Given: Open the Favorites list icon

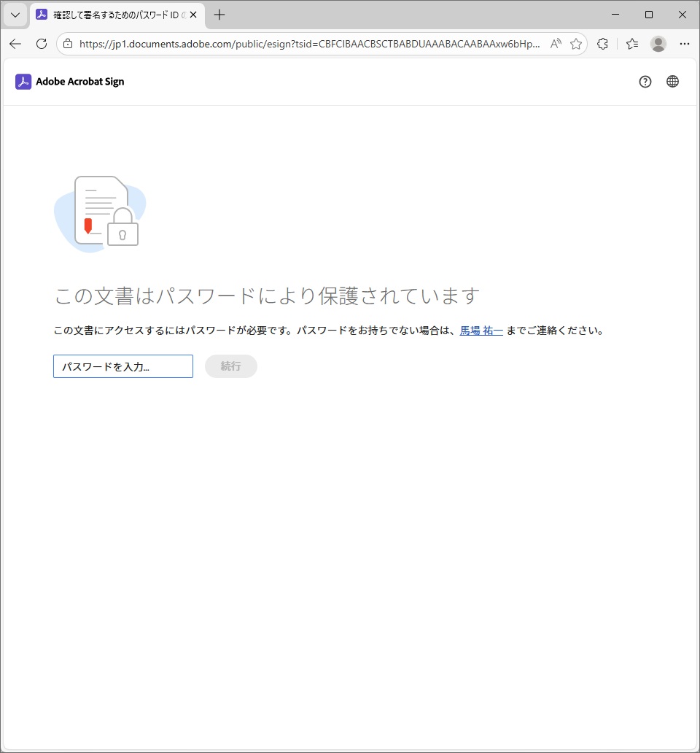Looking at the screenshot, I should (632, 44).
